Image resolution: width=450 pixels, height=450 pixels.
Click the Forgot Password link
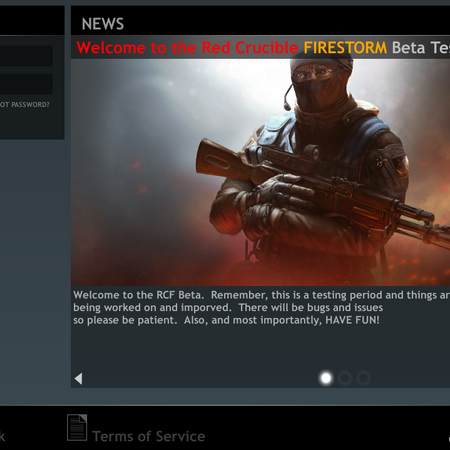click(24, 105)
